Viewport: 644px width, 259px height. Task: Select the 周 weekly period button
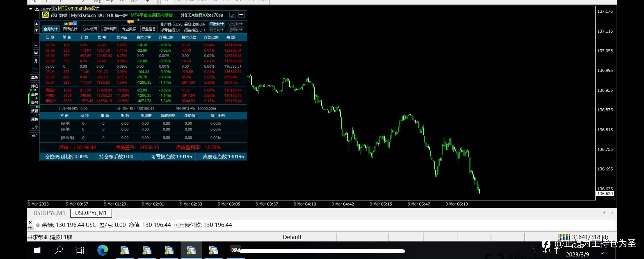click(36, 53)
